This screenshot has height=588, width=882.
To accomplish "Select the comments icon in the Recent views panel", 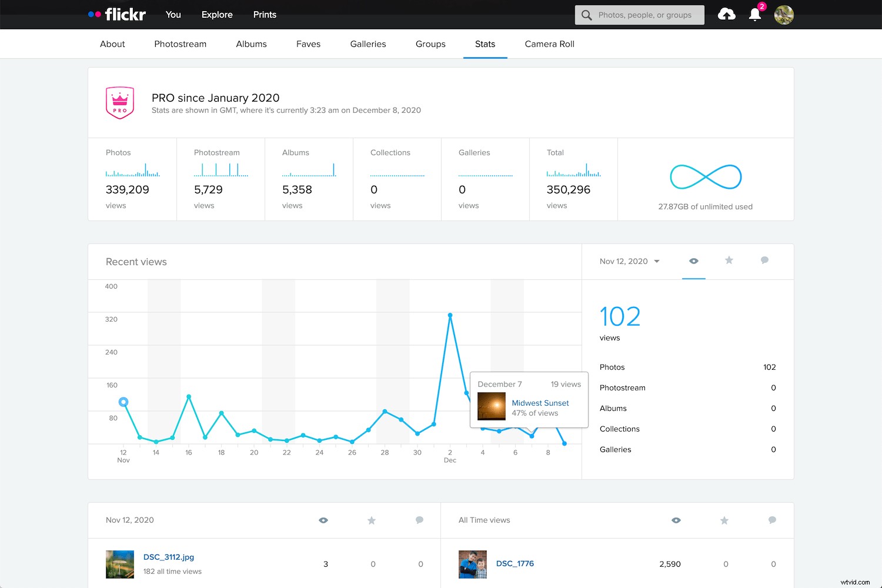I will (x=764, y=260).
